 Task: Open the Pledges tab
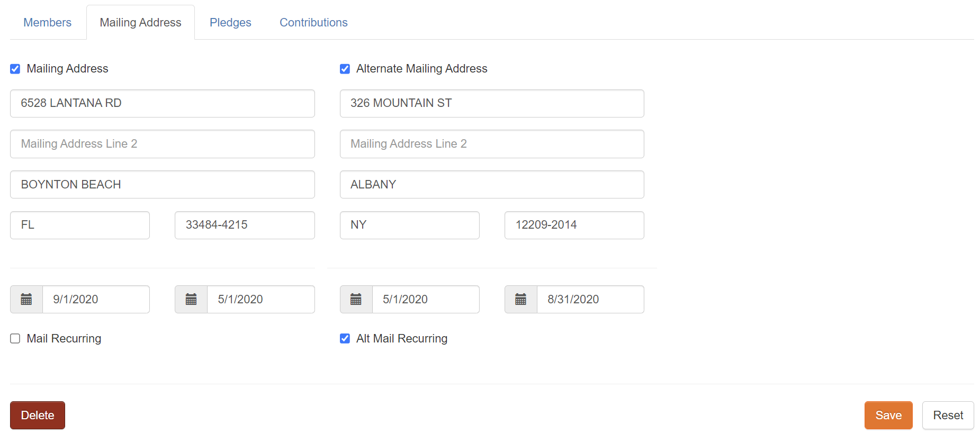(x=230, y=22)
